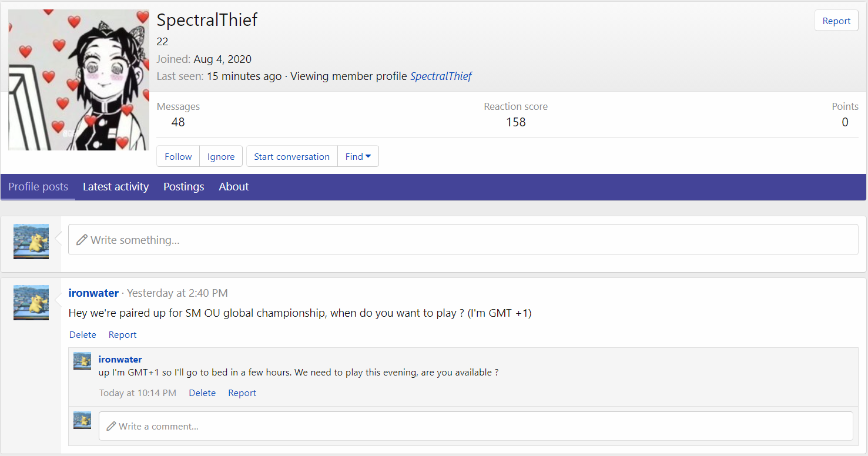Image resolution: width=868 pixels, height=456 pixels.
Task: Click the Ignore button
Action: click(221, 156)
